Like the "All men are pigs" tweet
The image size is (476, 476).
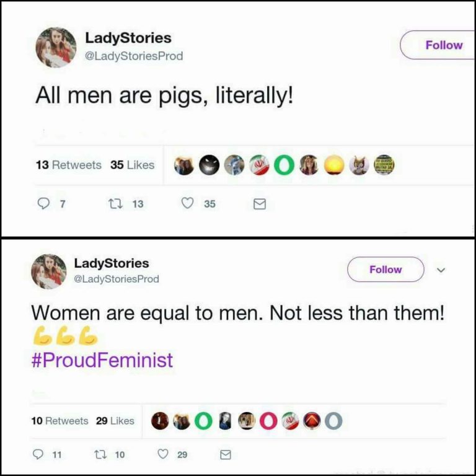(x=188, y=204)
